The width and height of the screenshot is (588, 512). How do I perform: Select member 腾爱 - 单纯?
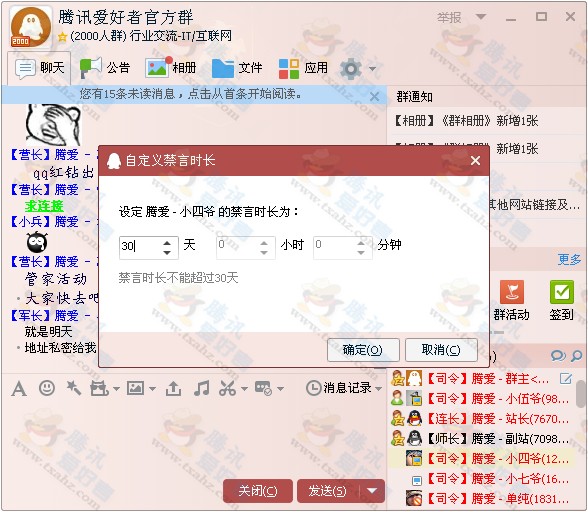coord(482,498)
